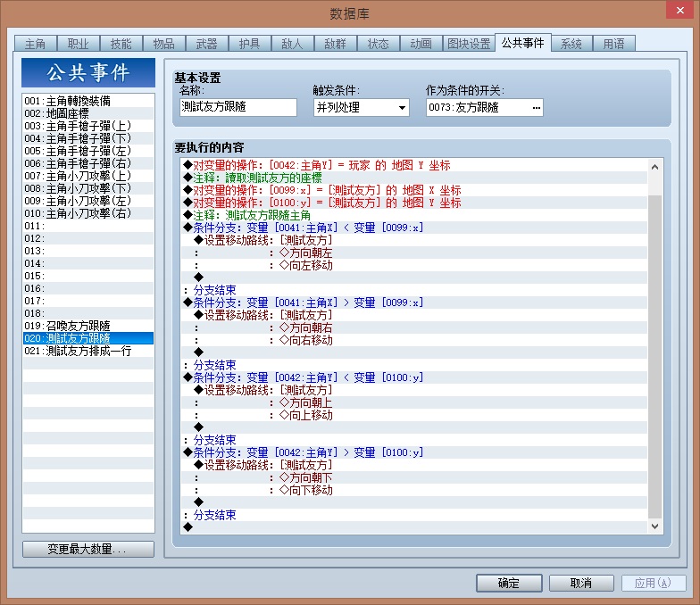Select command setting variable [0099:x]
Image resolution: width=700 pixels, height=605 pixels.
(414, 190)
